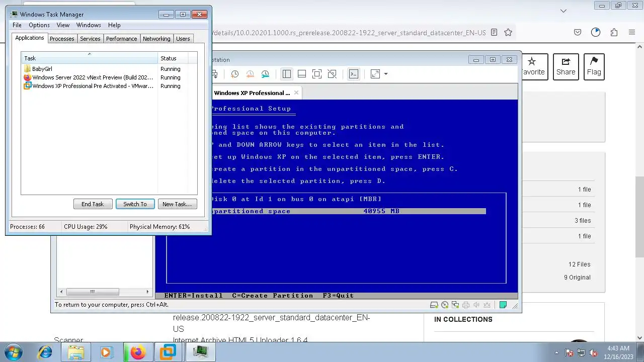Open the stretch guest dropdown arrow
The image size is (644, 362).
386,74
